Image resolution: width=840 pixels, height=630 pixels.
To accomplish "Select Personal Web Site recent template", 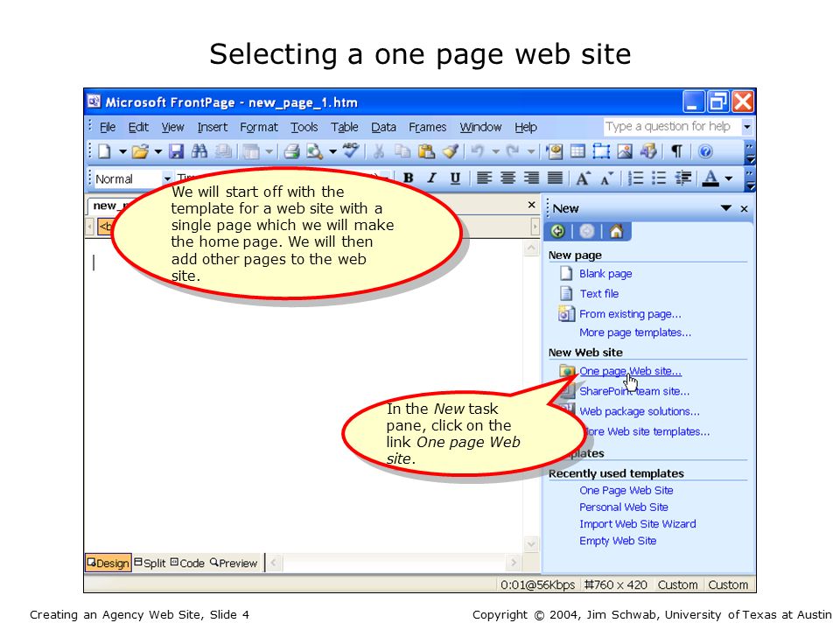I will tap(624, 507).
